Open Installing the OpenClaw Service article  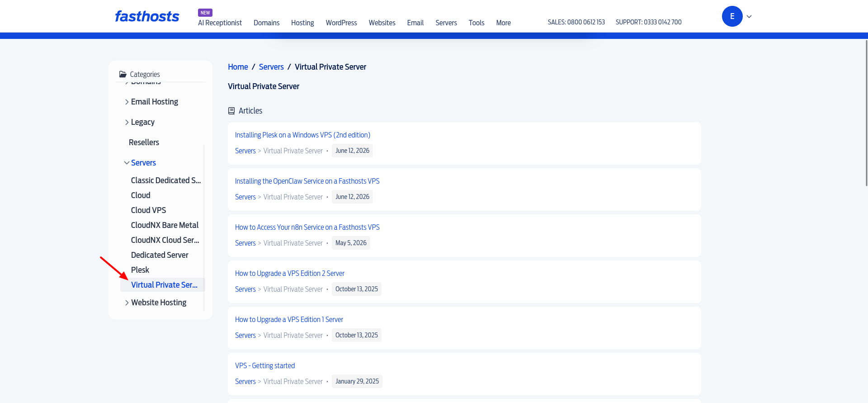[307, 181]
